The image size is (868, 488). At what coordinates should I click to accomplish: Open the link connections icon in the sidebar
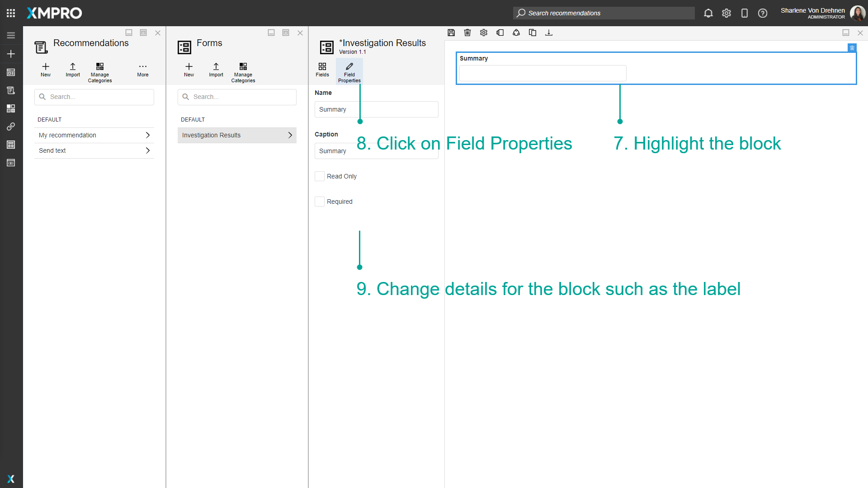click(11, 127)
